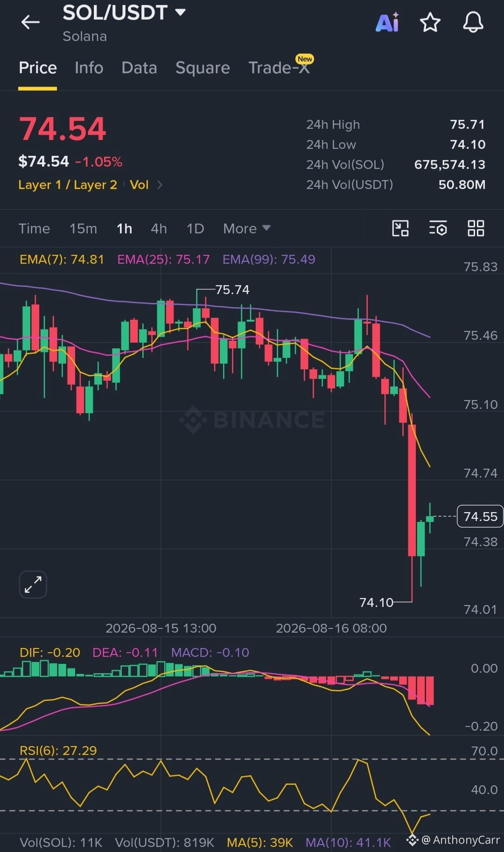Tap the DIF: -0.20 label
Image resolution: width=504 pixels, height=852 pixels.
tap(50, 653)
